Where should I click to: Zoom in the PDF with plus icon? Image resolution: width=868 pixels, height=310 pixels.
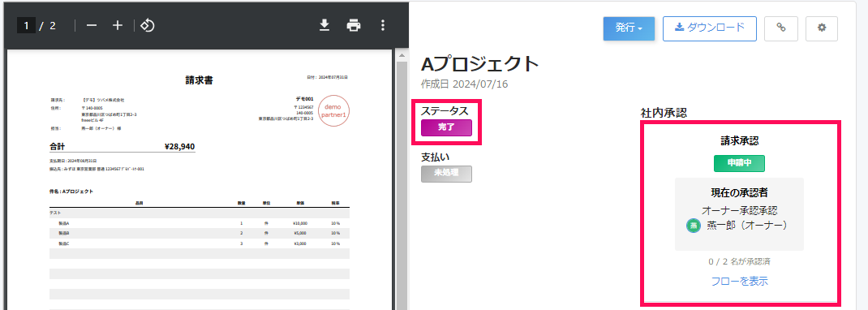(x=118, y=26)
